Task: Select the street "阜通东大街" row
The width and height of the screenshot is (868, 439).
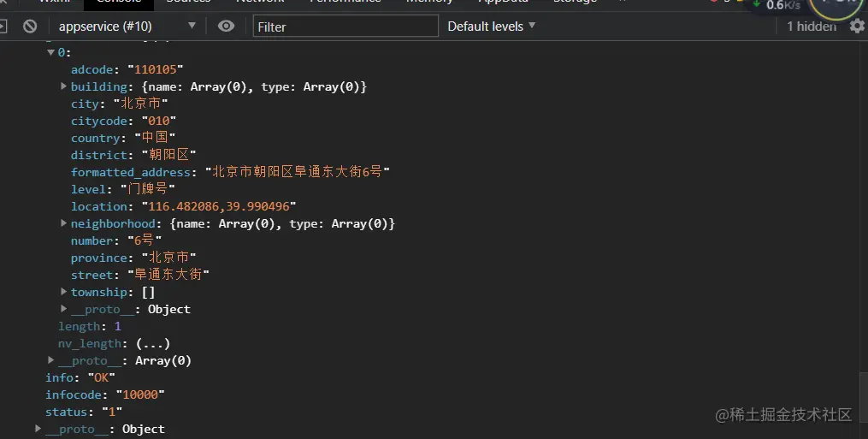Action: (139, 275)
